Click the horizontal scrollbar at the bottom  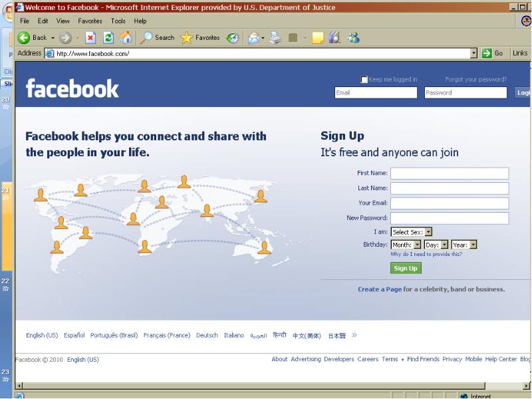point(254,386)
